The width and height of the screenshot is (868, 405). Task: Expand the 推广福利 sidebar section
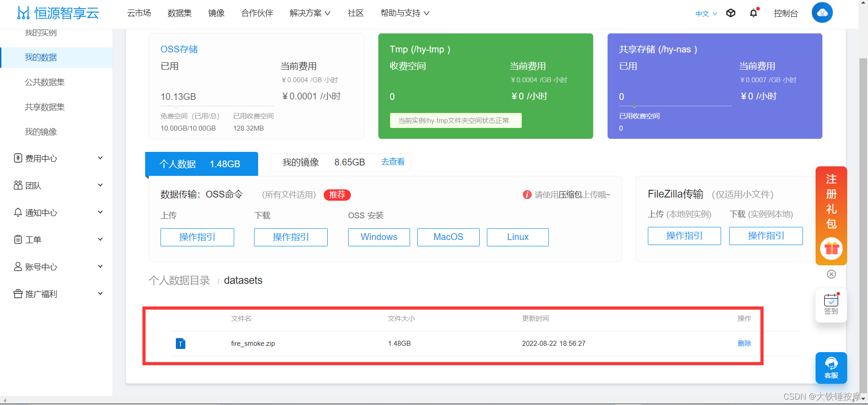[x=100, y=293]
